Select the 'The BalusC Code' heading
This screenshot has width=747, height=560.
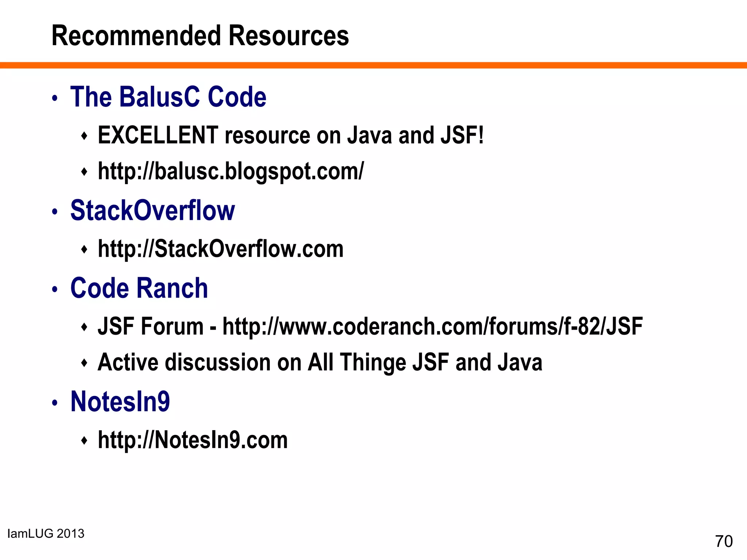coord(168,97)
